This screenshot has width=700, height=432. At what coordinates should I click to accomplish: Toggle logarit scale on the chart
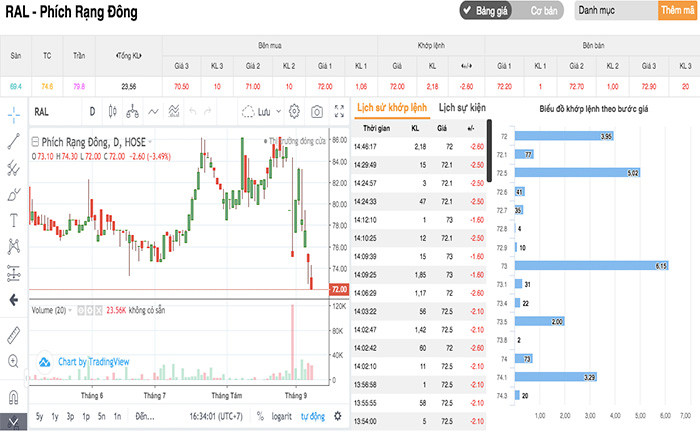pos(281,416)
